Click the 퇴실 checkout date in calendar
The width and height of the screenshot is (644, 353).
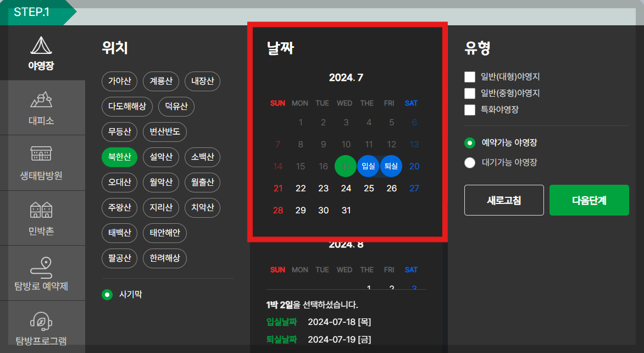click(391, 166)
